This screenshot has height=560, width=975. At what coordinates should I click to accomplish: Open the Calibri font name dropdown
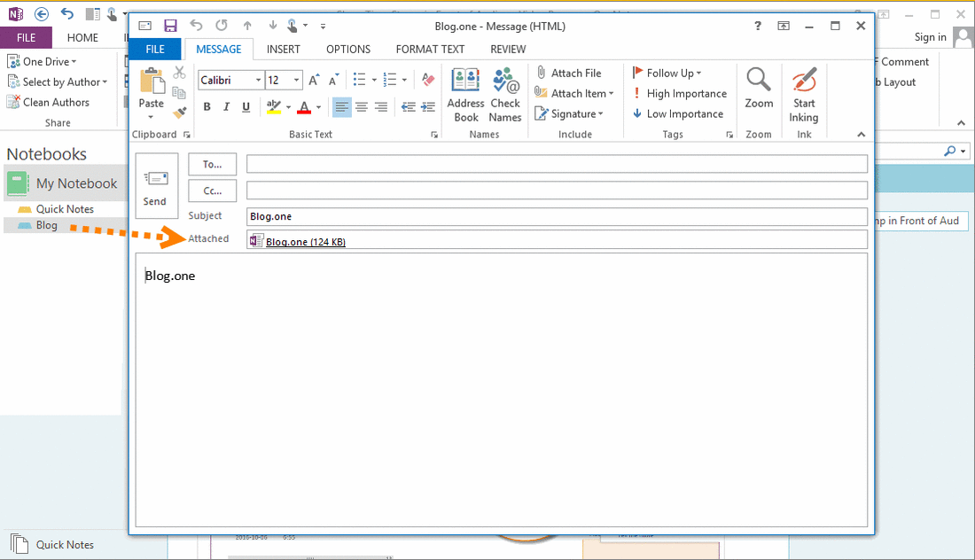pyautogui.click(x=258, y=80)
